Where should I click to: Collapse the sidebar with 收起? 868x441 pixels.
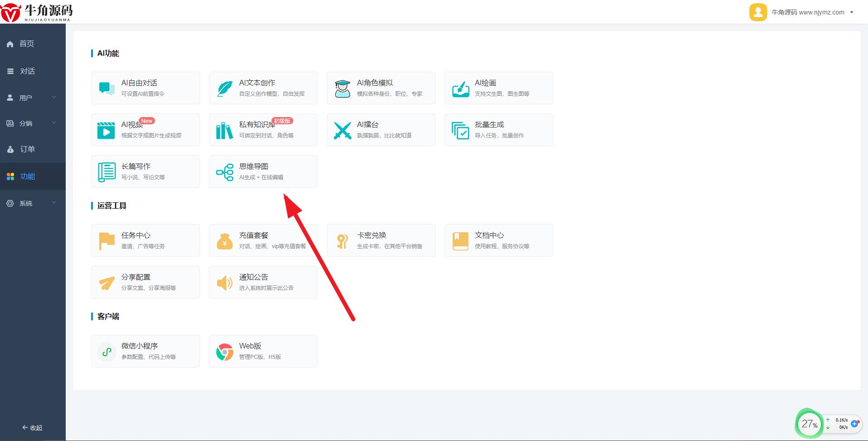pyautogui.click(x=32, y=428)
